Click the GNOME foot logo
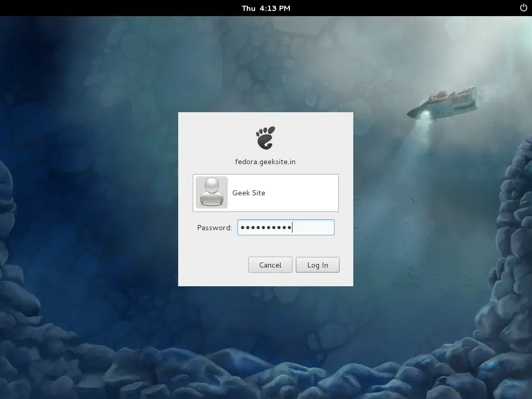 [x=265, y=138]
